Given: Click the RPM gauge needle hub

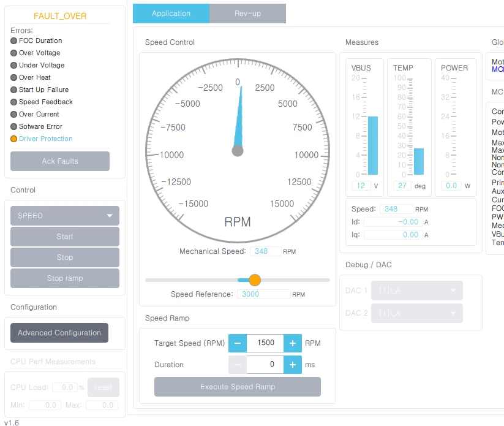Looking at the screenshot, I should point(238,151).
